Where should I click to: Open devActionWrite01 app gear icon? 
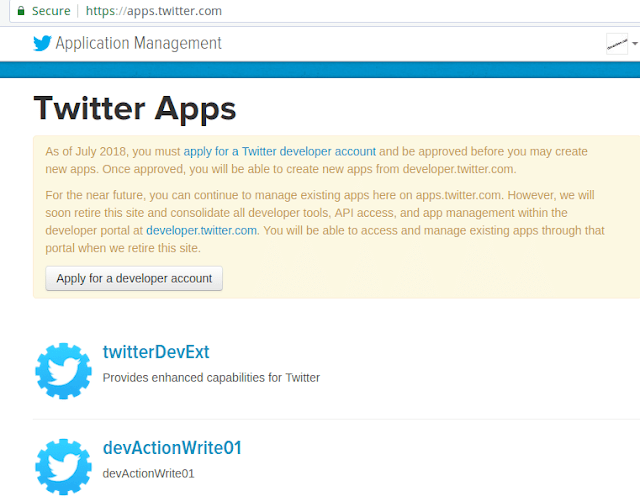coord(64,467)
